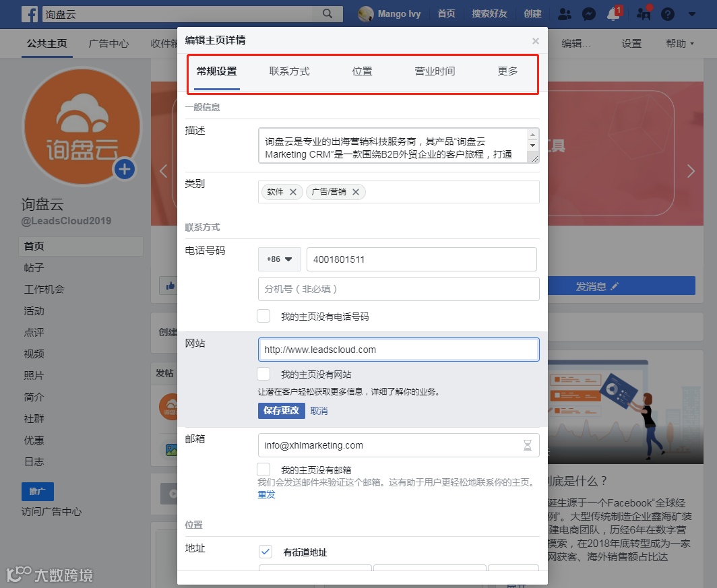Open the friend requests icon

tap(565, 14)
